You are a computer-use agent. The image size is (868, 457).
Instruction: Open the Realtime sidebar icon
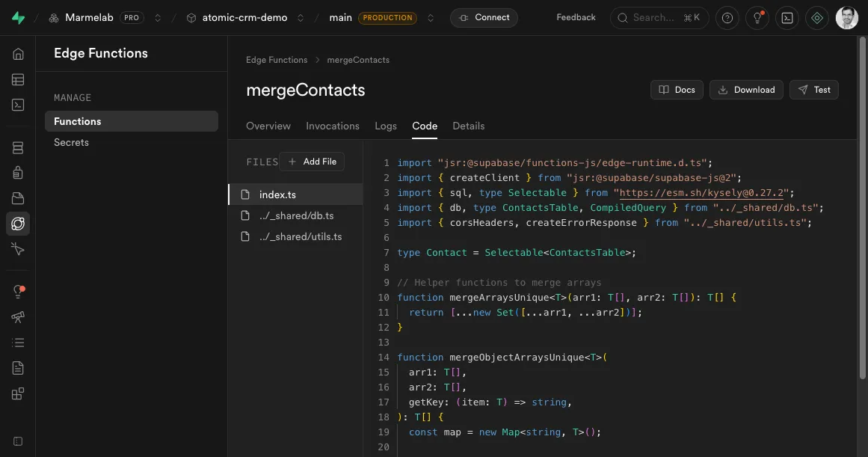point(18,249)
